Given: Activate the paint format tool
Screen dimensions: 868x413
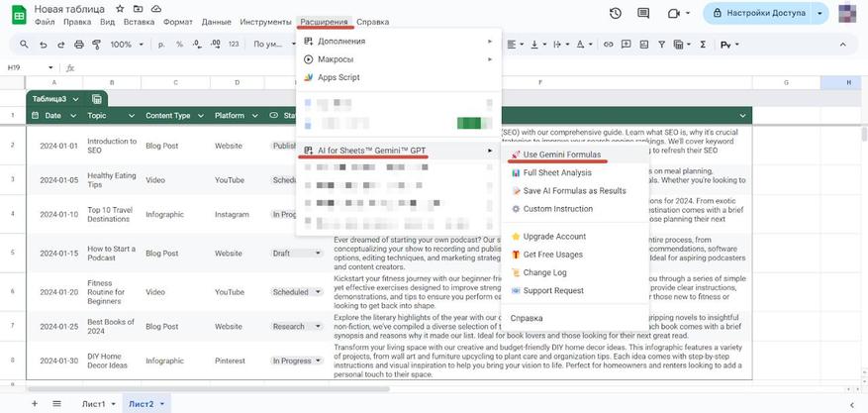Looking at the screenshot, I should pyautogui.click(x=97, y=45).
